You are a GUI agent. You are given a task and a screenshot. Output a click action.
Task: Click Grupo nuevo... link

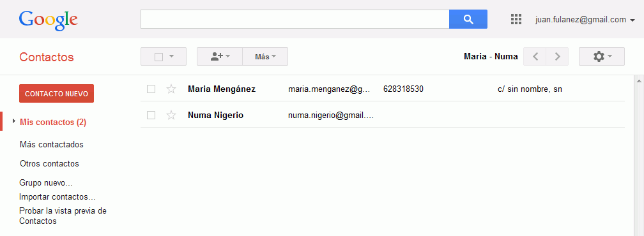46,183
